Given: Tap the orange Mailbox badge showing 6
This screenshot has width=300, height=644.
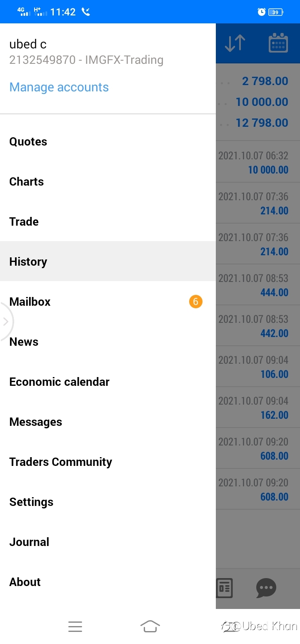Looking at the screenshot, I should tap(196, 301).
